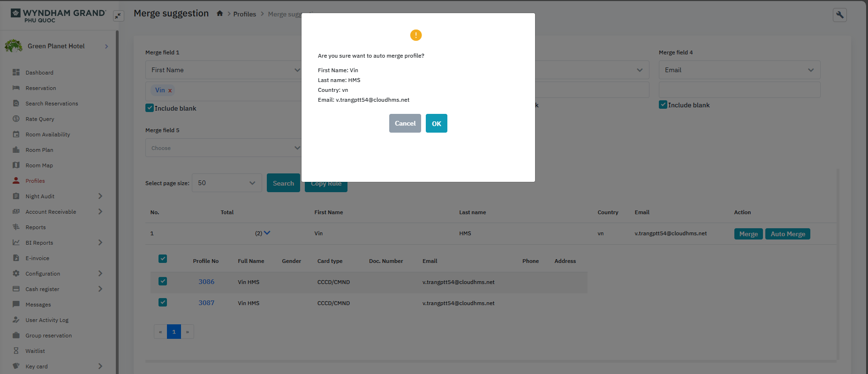Collapse the (2) total row chevron
The image size is (868, 374).
pos(267,233)
